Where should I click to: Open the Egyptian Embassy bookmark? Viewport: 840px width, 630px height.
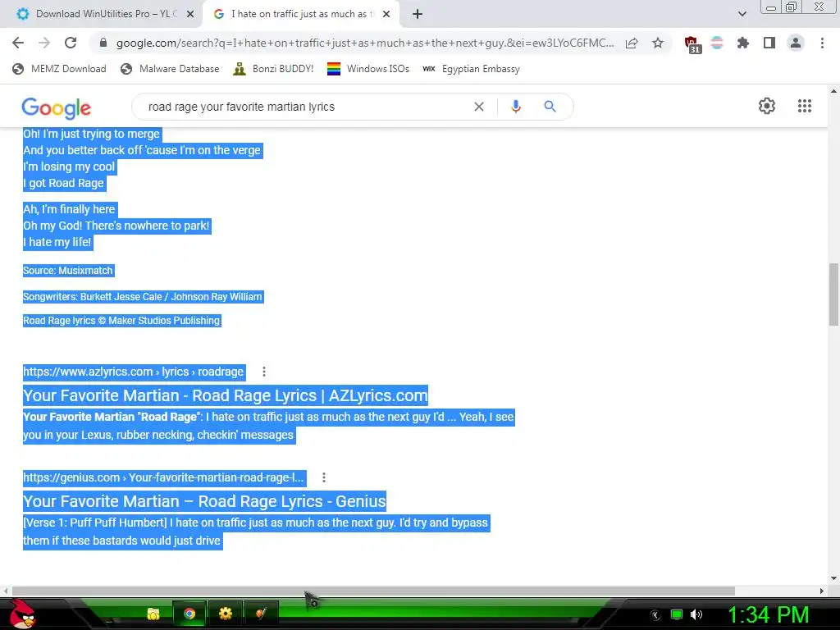[x=472, y=69]
